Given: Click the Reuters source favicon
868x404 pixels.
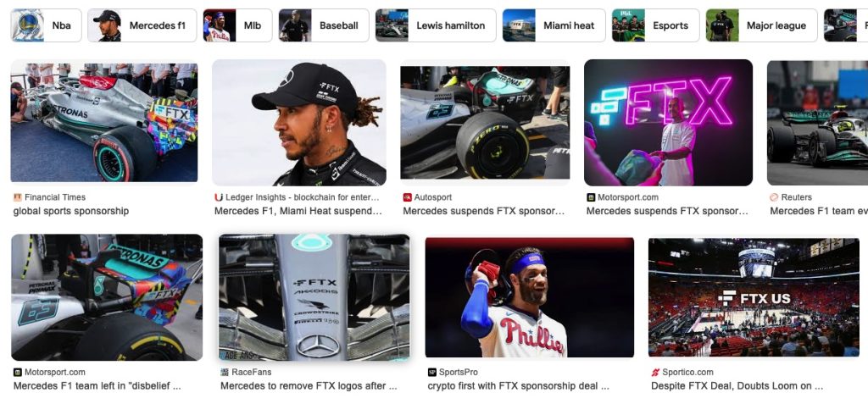Looking at the screenshot, I should (x=774, y=197).
